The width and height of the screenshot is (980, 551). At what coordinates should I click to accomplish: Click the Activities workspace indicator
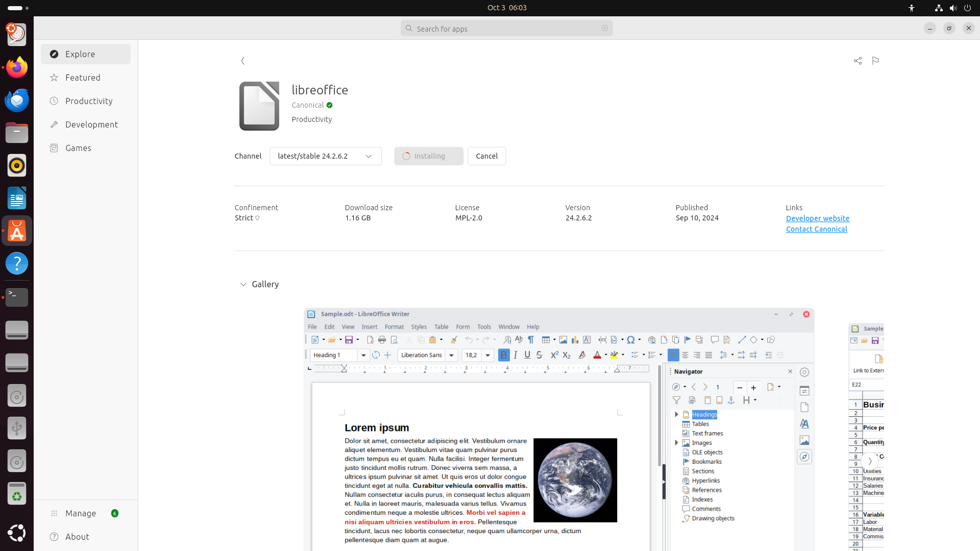point(18,8)
